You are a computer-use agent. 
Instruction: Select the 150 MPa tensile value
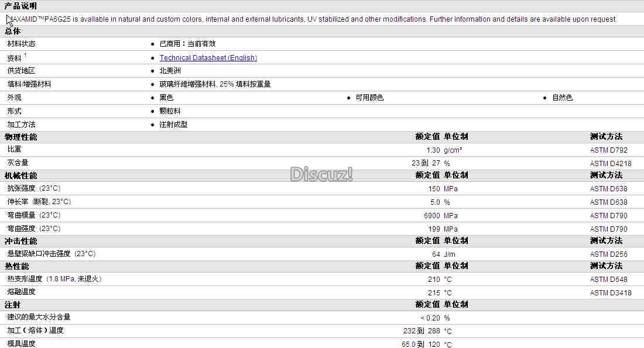click(x=443, y=189)
